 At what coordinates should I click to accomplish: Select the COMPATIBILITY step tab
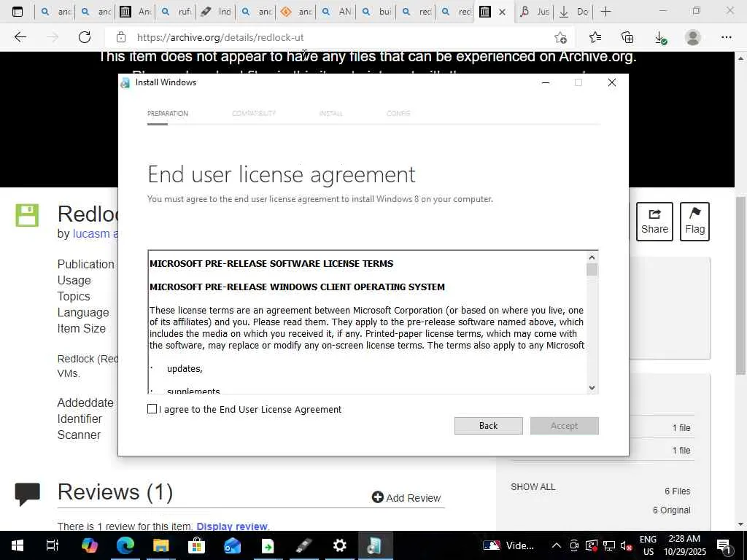click(x=254, y=113)
